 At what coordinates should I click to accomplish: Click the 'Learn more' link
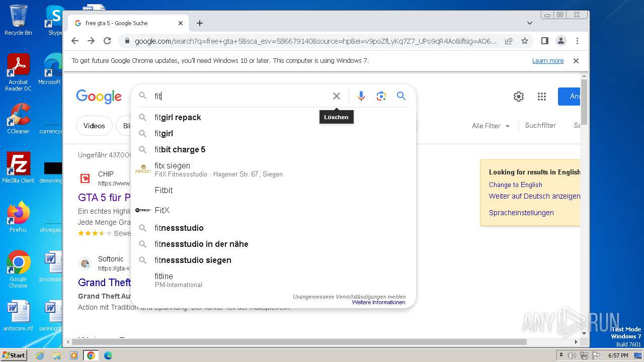tap(548, 60)
